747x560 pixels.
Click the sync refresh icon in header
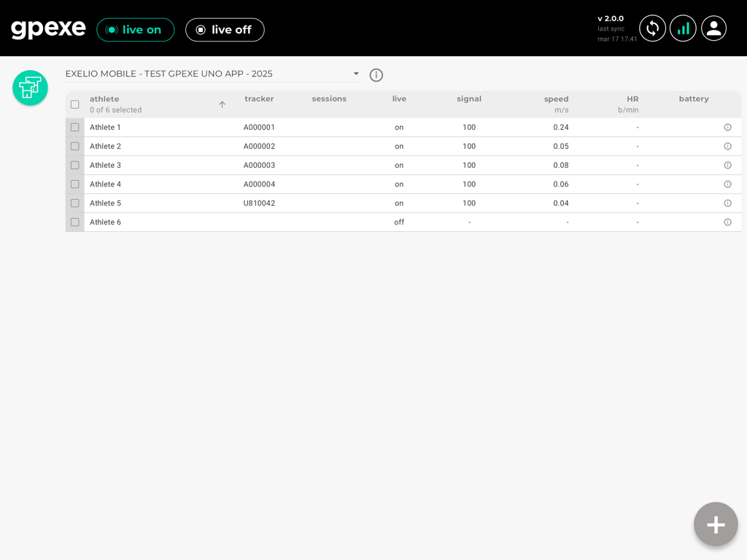(652, 28)
